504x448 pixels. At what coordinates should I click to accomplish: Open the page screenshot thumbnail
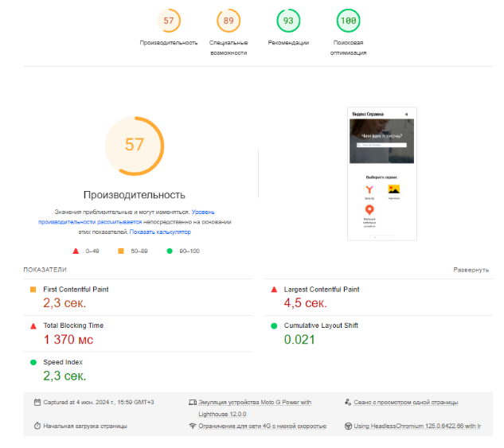coord(382,173)
